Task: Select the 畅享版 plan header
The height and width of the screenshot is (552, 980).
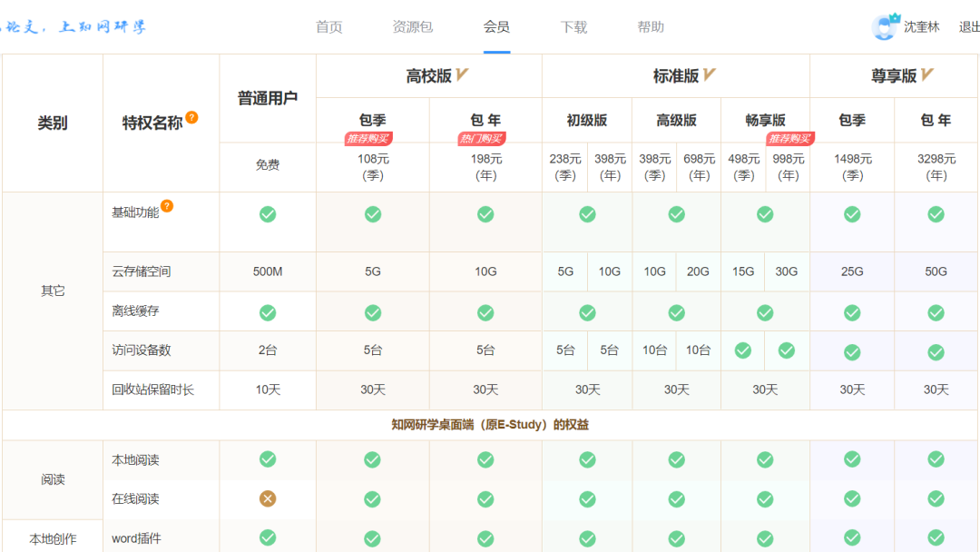Action: coord(765,120)
